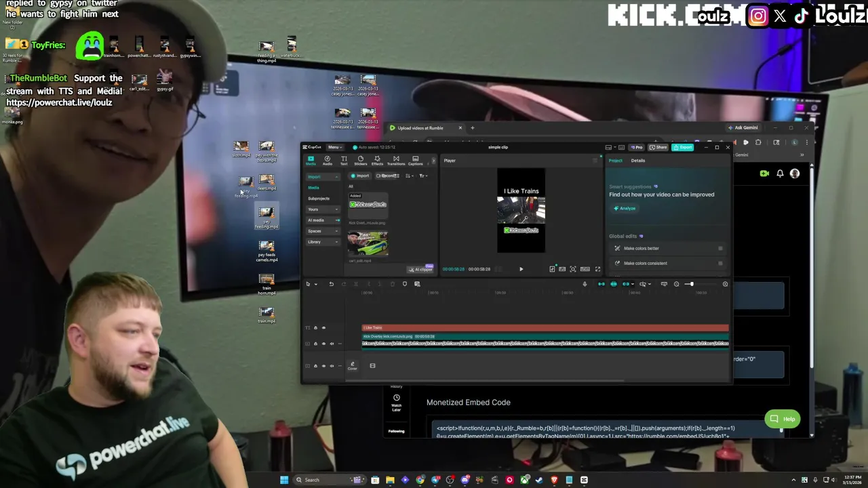Select AI media in sidebar
The width and height of the screenshot is (868, 488).
tap(323, 220)
